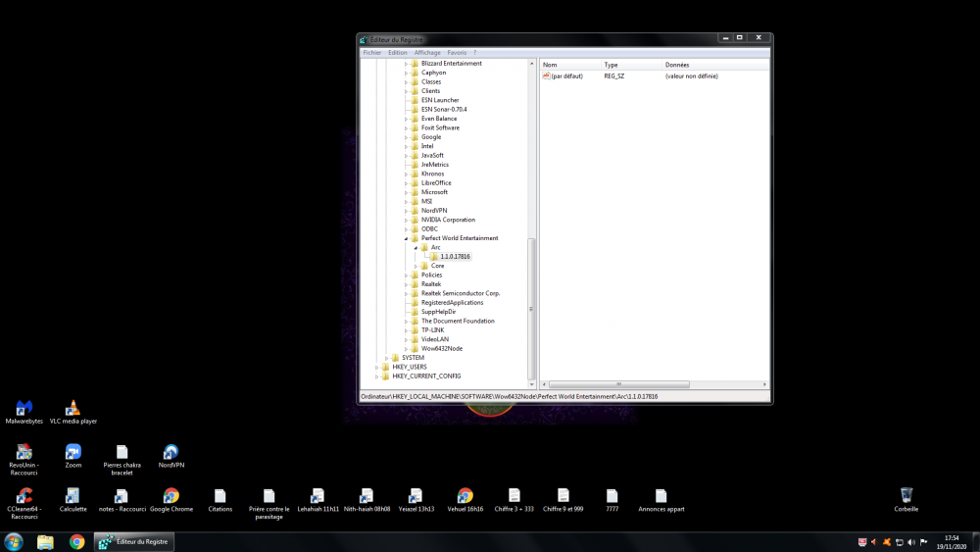Select the (par défaut) value entry

point(566,76)
